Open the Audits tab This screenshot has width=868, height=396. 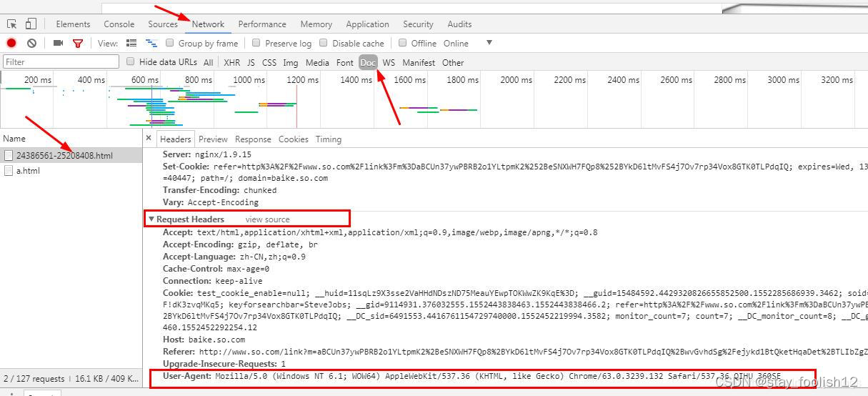[x=459, y=24]
